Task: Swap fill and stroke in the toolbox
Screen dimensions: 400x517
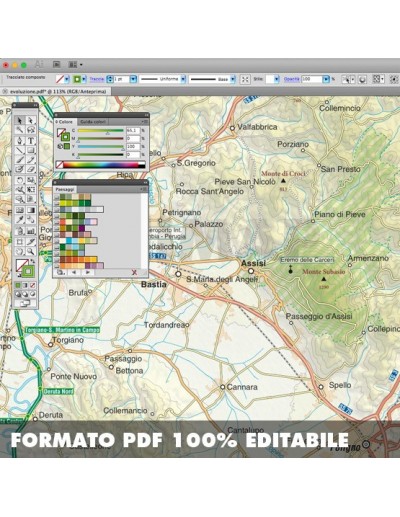Action: pyautogui.click(x=33, y=261)
